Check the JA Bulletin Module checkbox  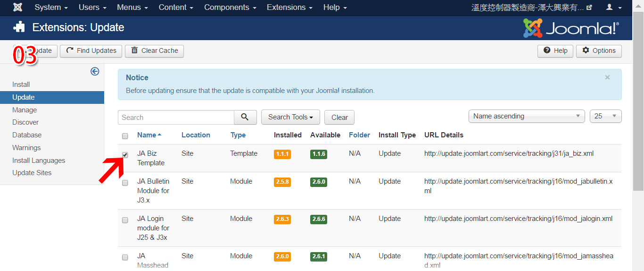click(125, 183)
